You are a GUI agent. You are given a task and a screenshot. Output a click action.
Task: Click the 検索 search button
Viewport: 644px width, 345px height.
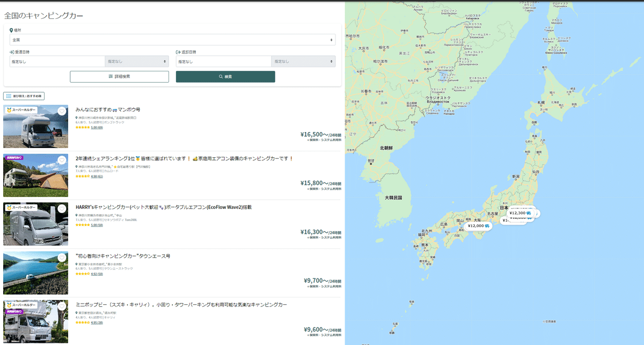point(226,76)
